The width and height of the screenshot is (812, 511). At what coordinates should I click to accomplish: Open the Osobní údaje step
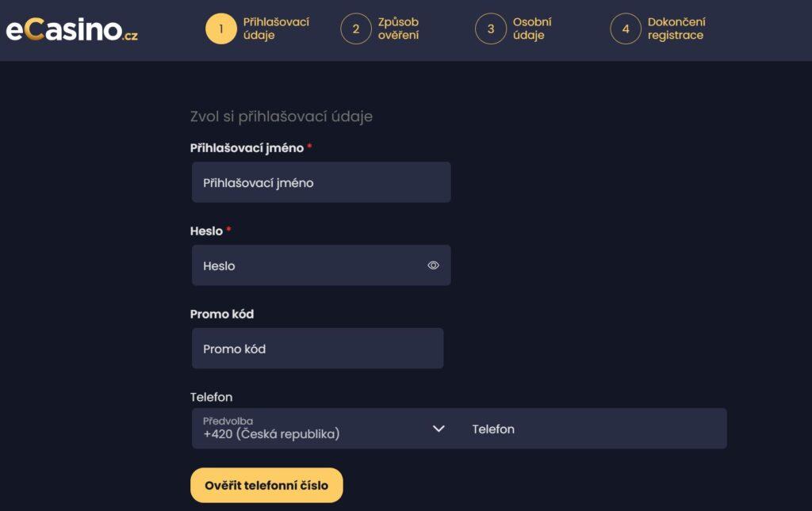coord(532,29)
